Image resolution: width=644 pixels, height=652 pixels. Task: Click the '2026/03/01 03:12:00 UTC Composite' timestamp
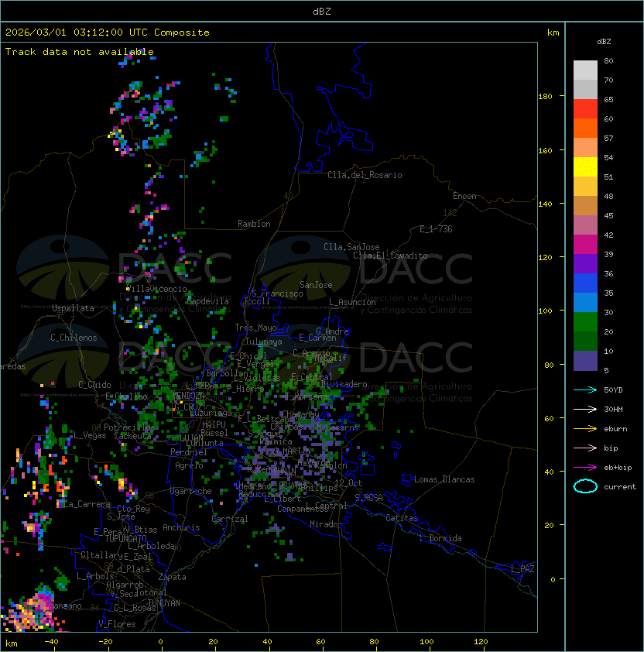point(108,33)
